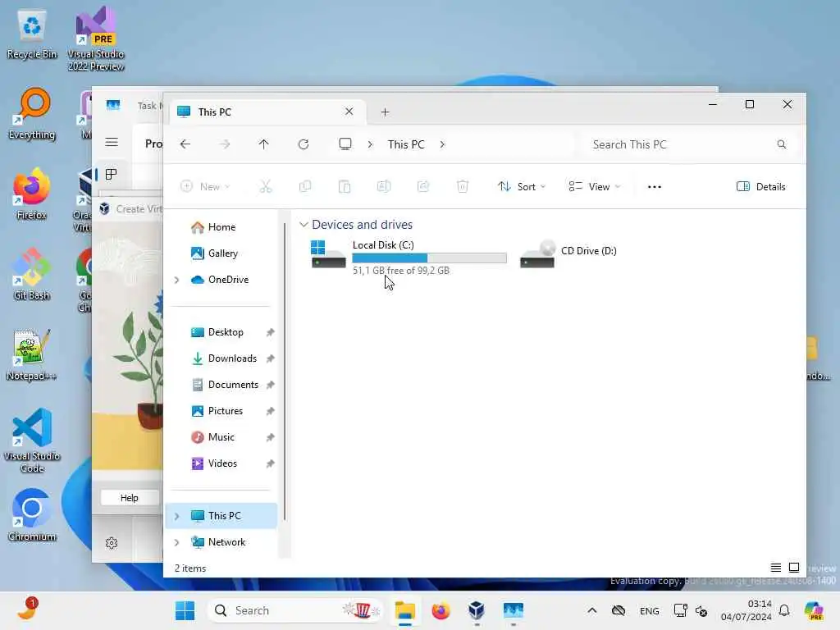The height and width of the screenshot is (630, 840).
Task: Open the New dropdown menu
Action: click(x=206, y=186)
